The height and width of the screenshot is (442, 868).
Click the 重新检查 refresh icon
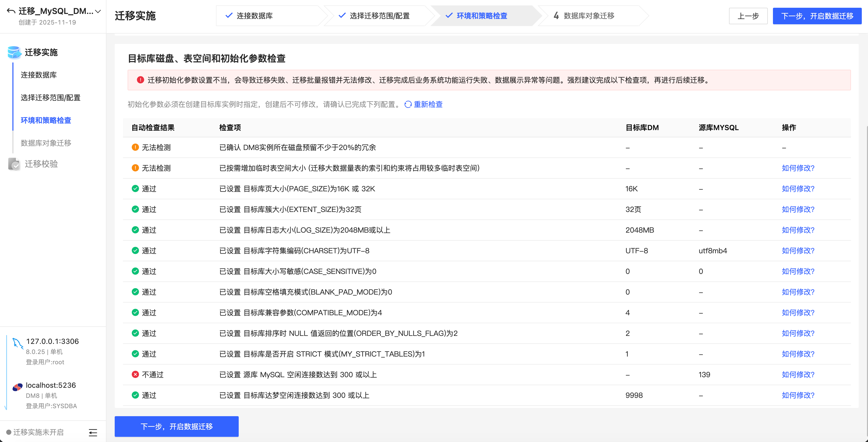point(408,104)
